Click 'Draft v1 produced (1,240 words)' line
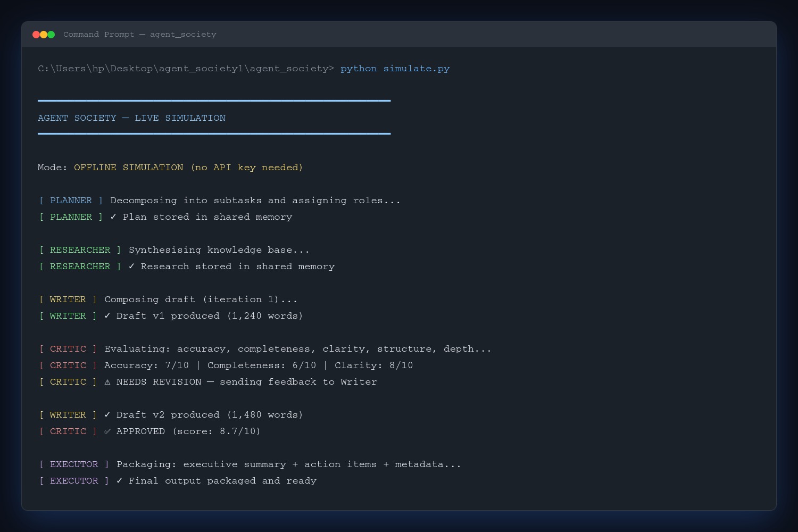 210,316
